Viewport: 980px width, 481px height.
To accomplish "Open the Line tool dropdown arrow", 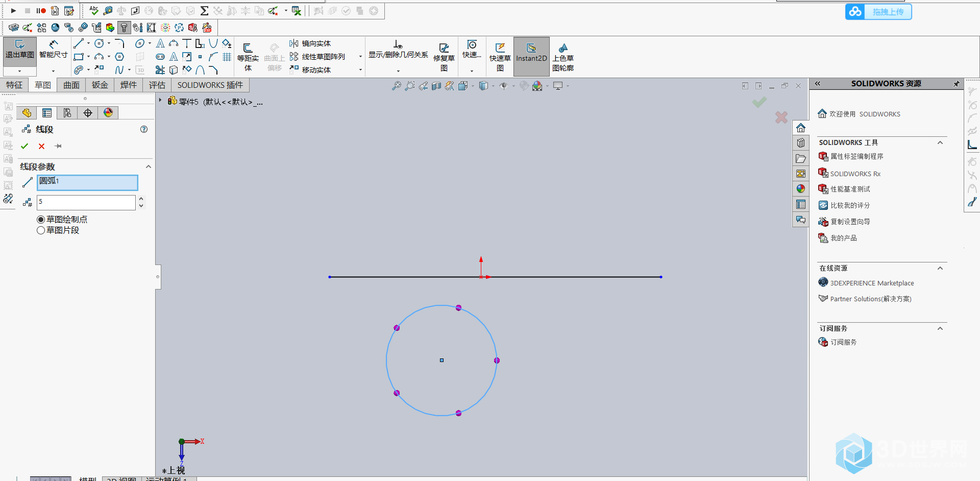I will pos(88,43).
